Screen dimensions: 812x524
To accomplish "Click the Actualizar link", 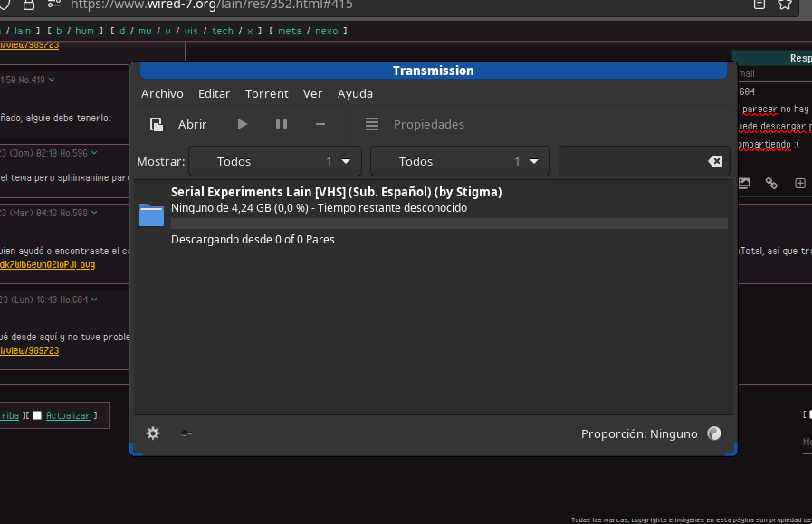I will tap(69, 415).
